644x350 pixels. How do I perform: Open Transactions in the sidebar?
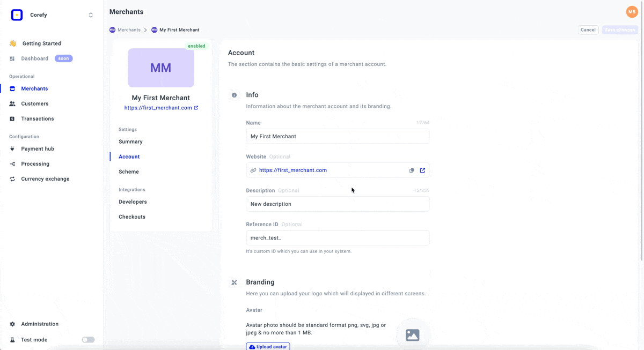point(38,118)
